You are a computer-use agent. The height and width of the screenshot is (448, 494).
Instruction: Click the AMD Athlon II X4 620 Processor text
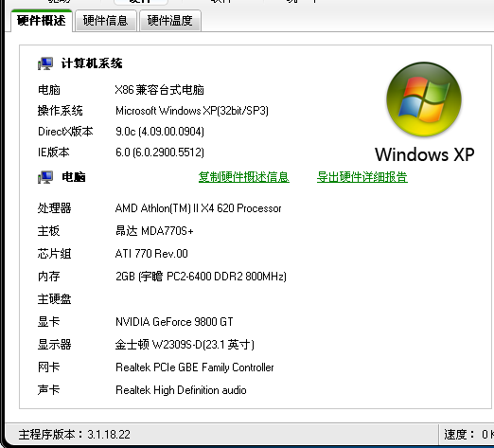coord(198,208)
